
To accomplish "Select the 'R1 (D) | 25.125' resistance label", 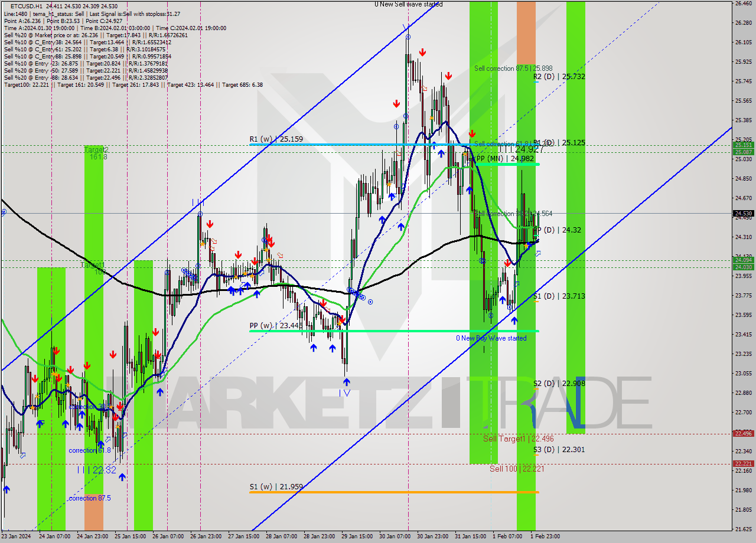I will tap(559, 143).
